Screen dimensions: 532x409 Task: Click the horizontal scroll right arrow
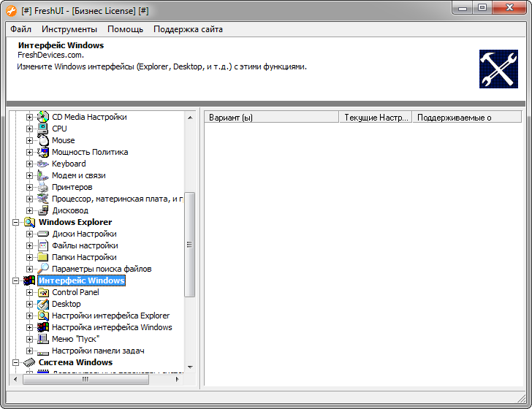(x=177, y=379)
